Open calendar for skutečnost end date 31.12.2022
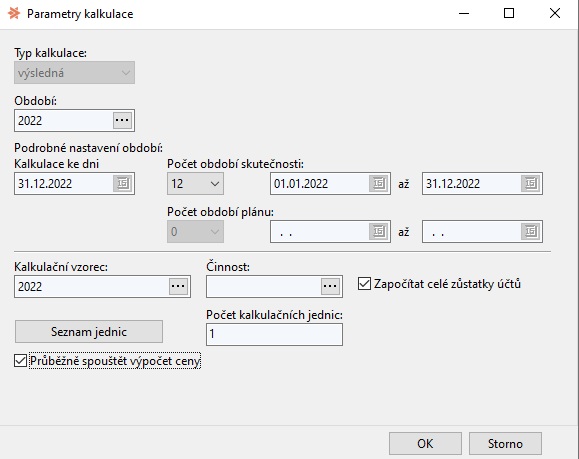Image resolution: width=579 pixels, height=459 pixels. (531, 184)
